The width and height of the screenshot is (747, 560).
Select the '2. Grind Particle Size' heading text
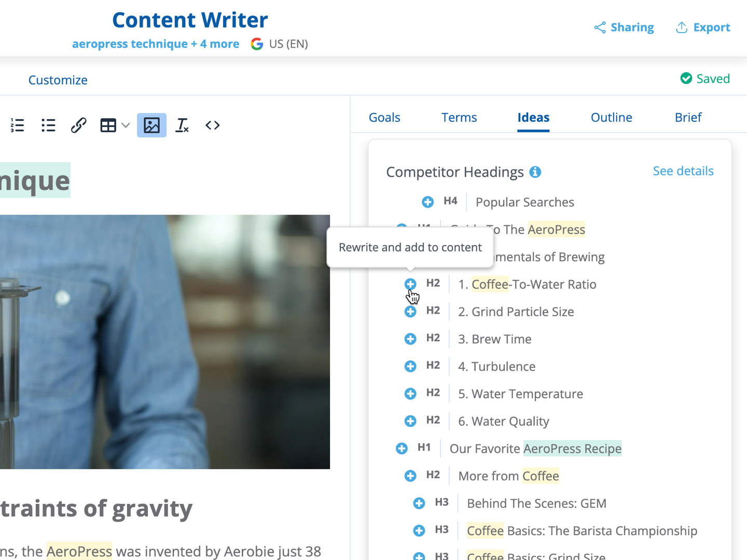pyautogui.click(x=516, y=312)
